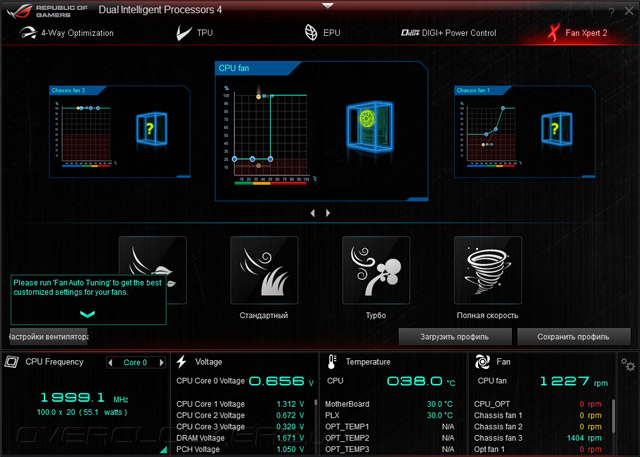Viewport: 640px width, 457px height.
Task: Choose the Стандартный fan mode icon
Action: (264, 270)
